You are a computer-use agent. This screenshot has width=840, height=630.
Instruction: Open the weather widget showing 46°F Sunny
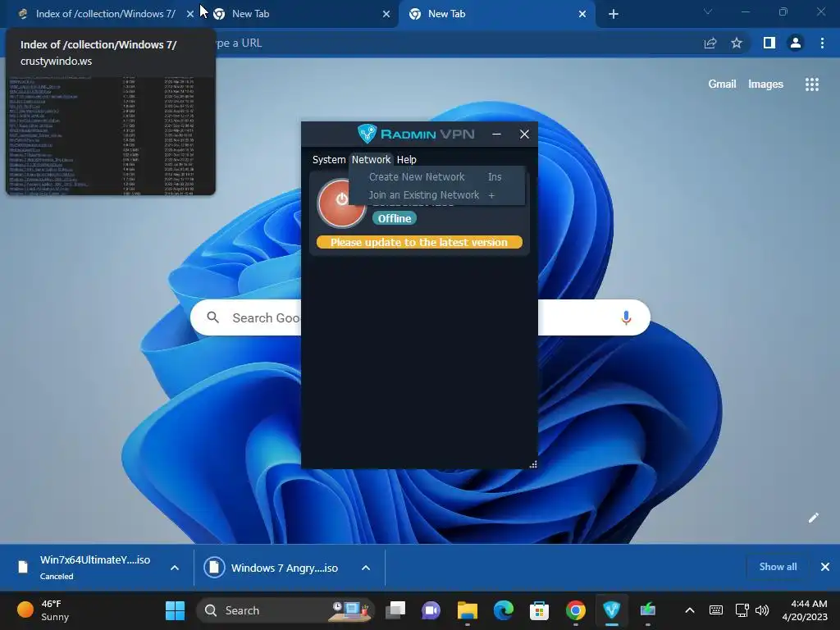click(44, 610)
